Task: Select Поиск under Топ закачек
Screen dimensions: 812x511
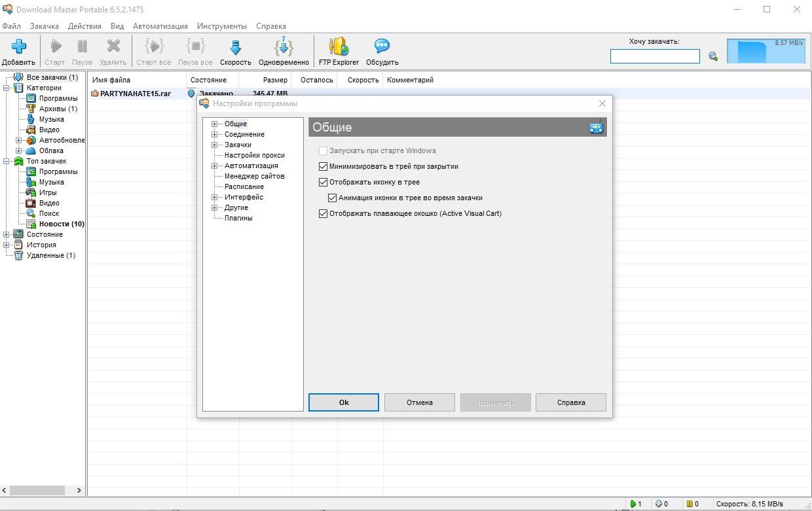Action: (49, 213)
